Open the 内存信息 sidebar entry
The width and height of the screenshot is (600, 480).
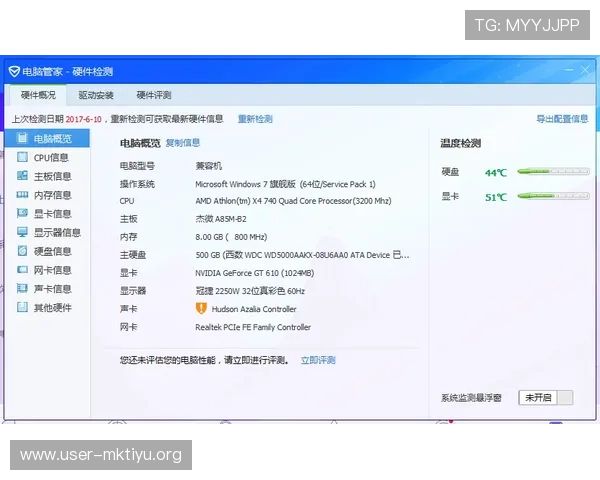coord(47,195)
